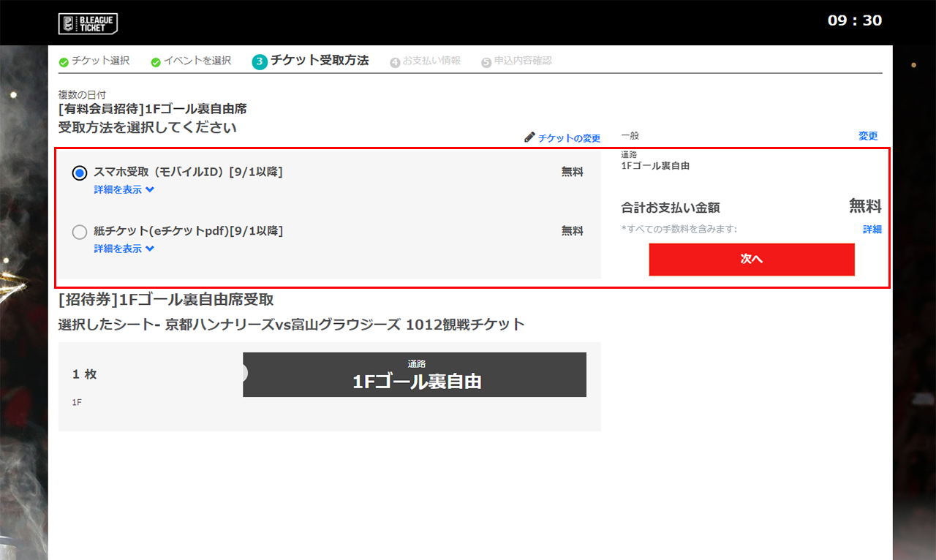Go back to step イベントを選択
This screenshot has width=936, height=560.
(191, 61)
